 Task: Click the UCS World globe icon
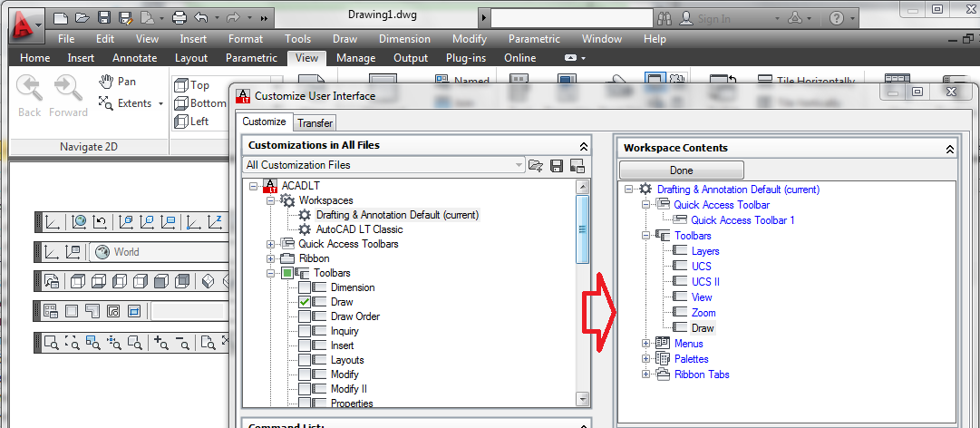pos(78,221)
